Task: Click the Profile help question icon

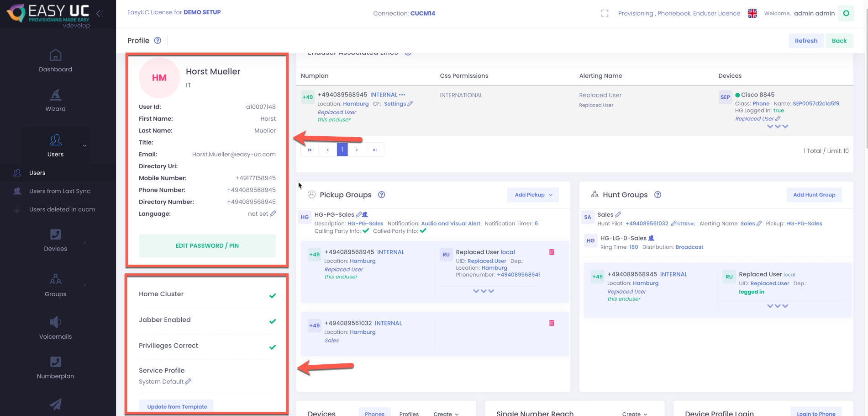Action: click(158, 41)
